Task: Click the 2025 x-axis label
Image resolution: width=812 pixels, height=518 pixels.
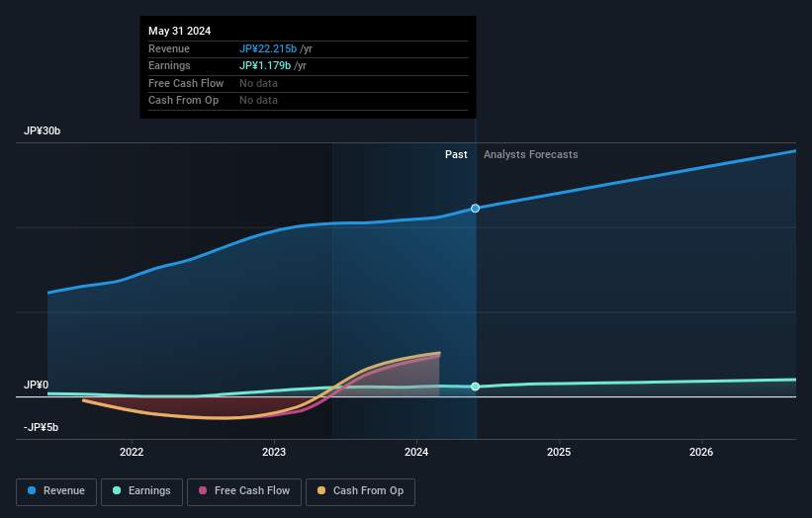Action: tap(559, 452)
